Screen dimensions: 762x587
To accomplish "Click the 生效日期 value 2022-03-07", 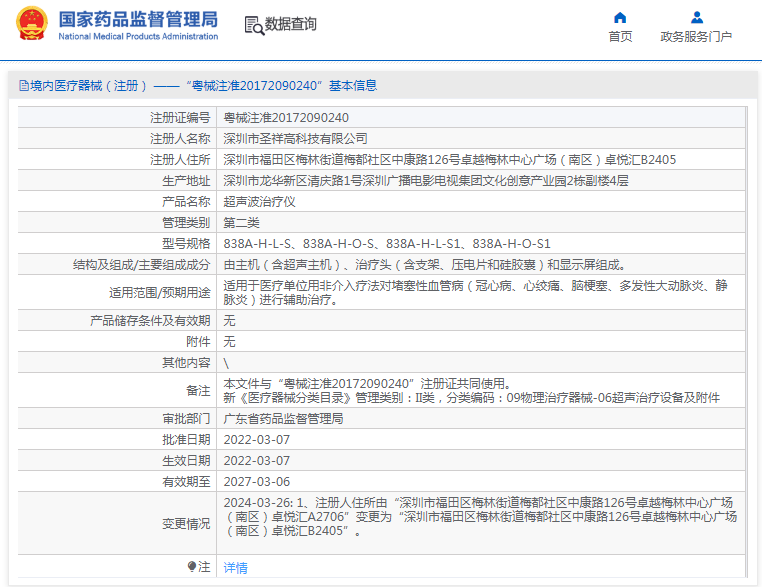I will [x=256, y=461].
